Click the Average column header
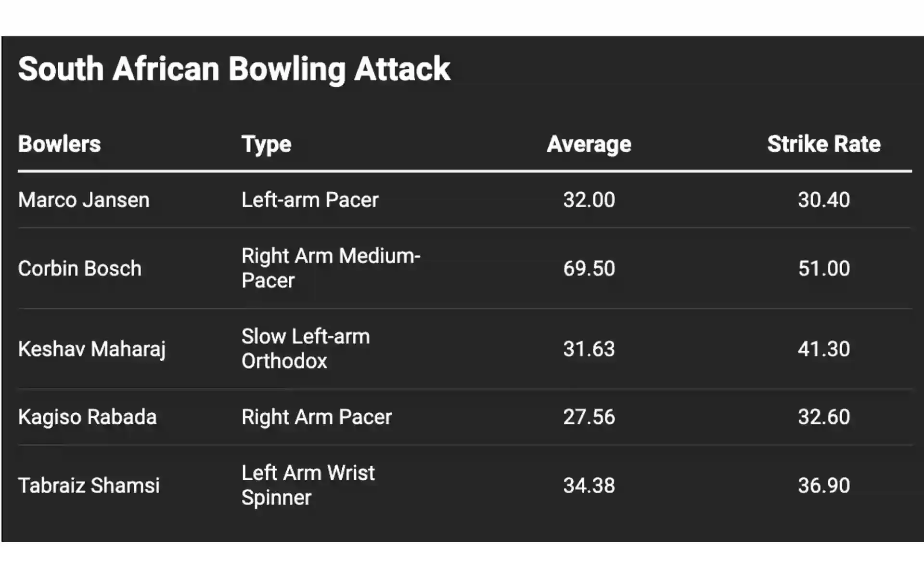The height and width of the screenshot is (578, 924). pos(589,144)
